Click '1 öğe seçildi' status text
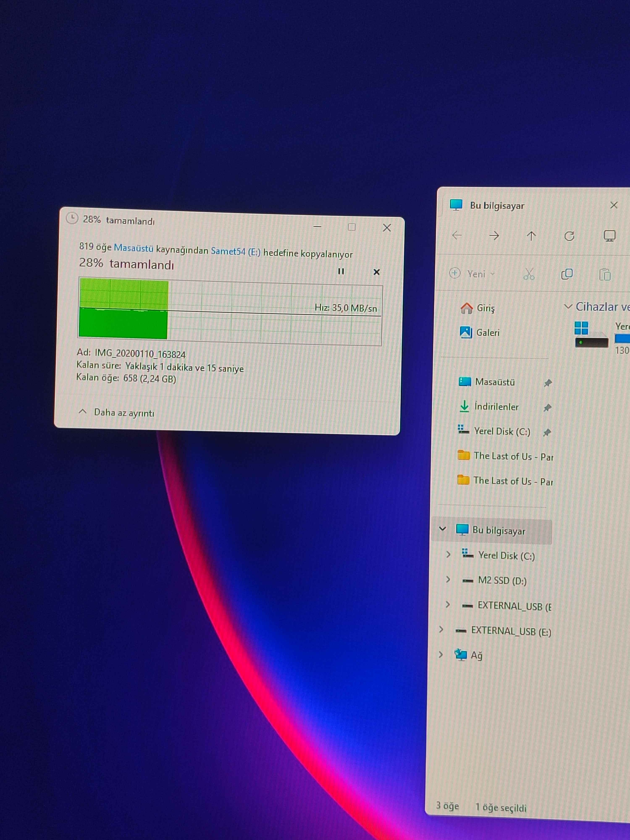The height and width of the screenshot is (840, 630). click(500, 807)
